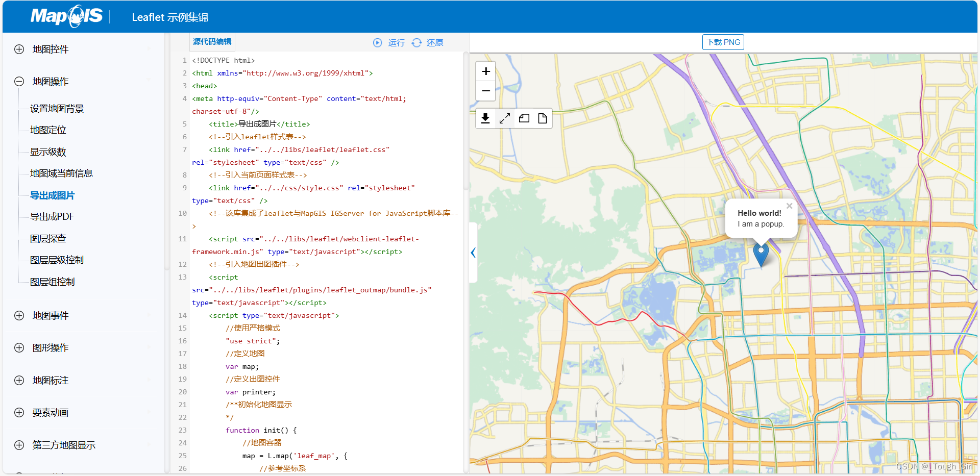Click line number 14 in the gutter
The image size is (980, 476).
click(182, 315)
